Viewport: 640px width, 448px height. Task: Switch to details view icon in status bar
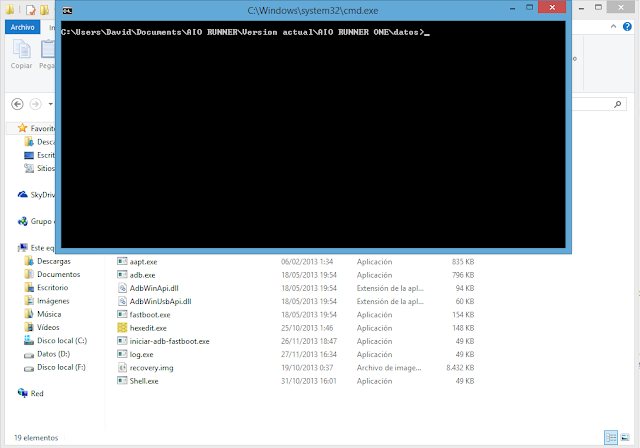[x=611, y=438]
